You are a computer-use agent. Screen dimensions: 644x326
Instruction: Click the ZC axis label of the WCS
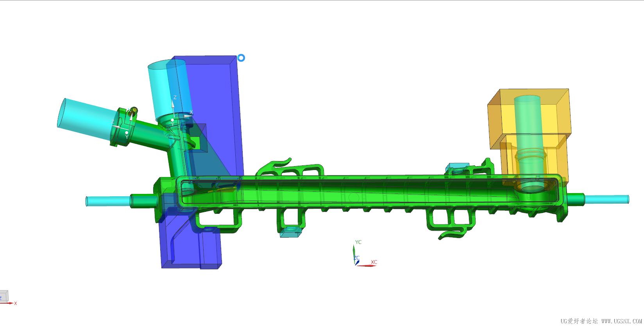(x=356, y=258)
